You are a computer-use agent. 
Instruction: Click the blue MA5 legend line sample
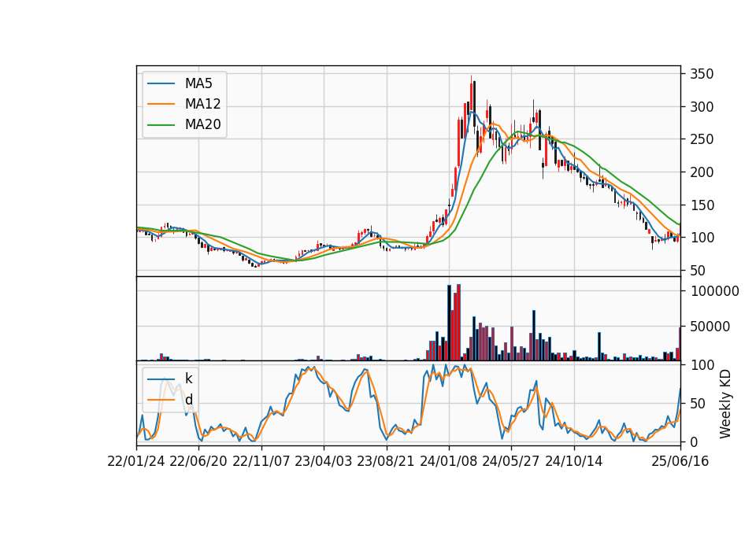(161, 83)
